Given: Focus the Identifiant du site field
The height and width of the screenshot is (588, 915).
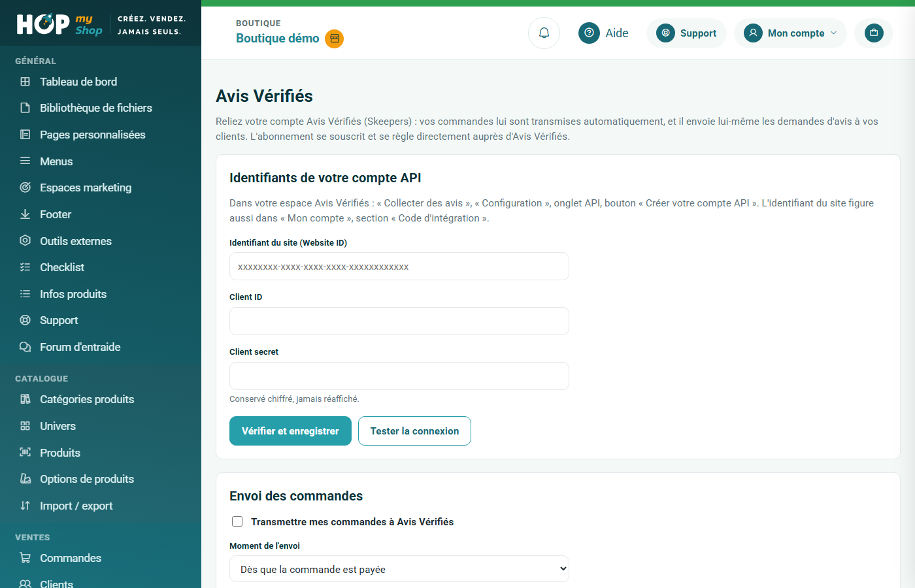Looking at the screenshot, I should click(x=399, y=267).
